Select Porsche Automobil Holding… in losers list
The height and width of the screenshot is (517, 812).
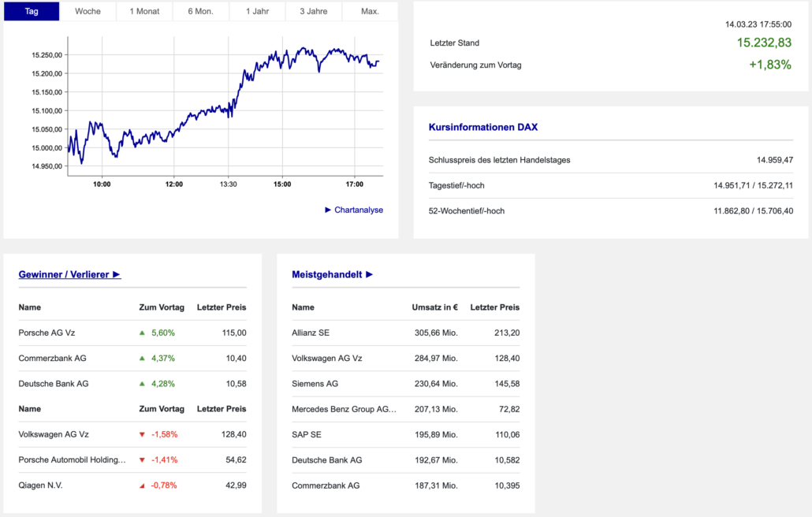tap(72, 459)
